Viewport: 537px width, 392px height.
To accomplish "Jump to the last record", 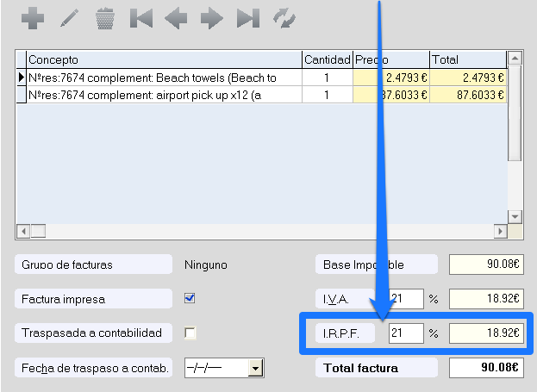I will (247, 19).
